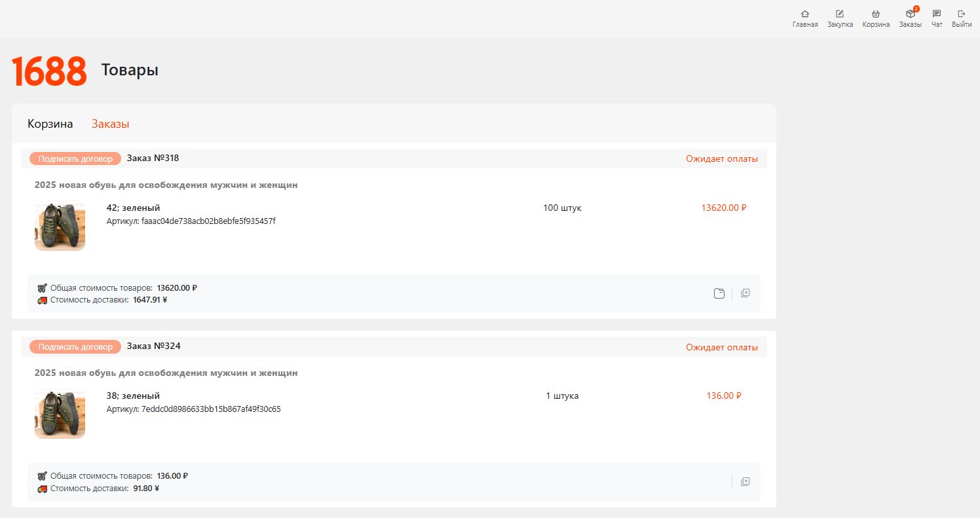980x518 pixels.
Task: Open product title link in order №318
Action: (x=166, y=185)
